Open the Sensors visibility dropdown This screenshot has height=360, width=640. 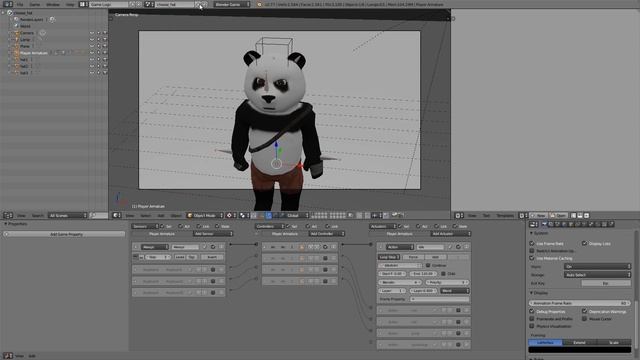coord(144,226)
